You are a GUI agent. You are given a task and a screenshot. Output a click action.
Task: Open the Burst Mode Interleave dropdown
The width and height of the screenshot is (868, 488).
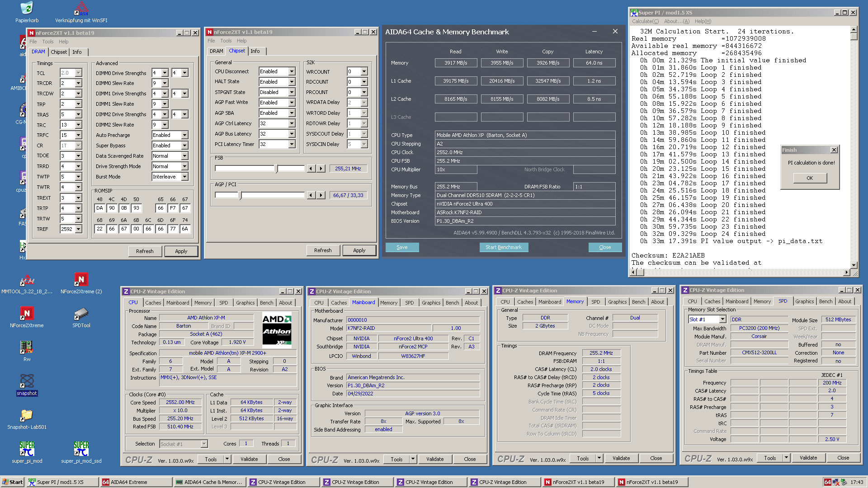coord(184,177)
